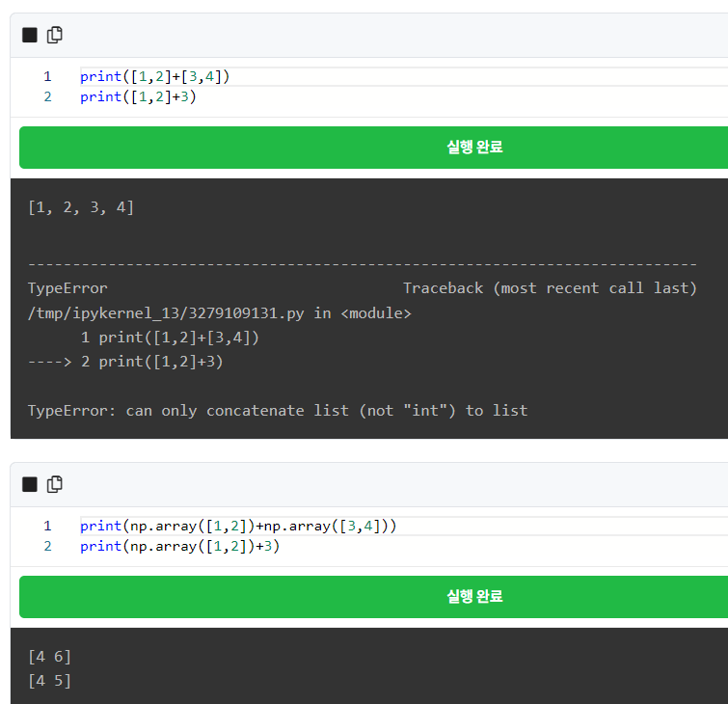This screenshot has height=704, width=728.
Task: Click the stop icon in the first code cell
Action: pyautogui.click(x=30, y=35)
